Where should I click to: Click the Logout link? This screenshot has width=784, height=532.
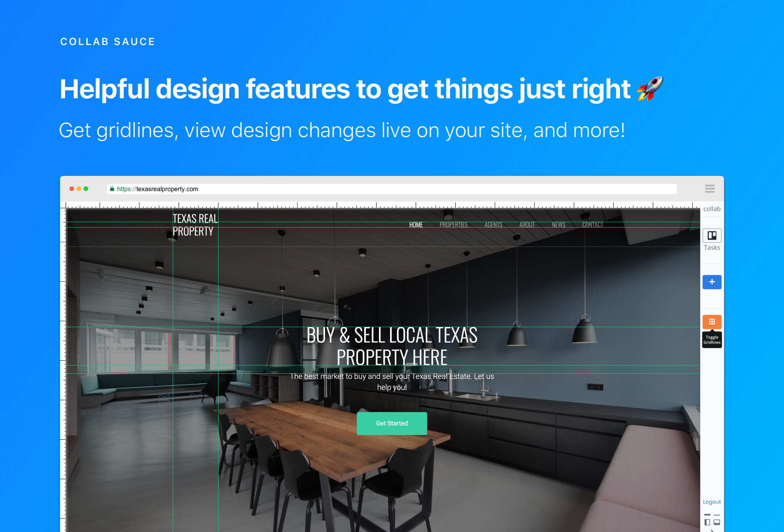tap(712, 502)
